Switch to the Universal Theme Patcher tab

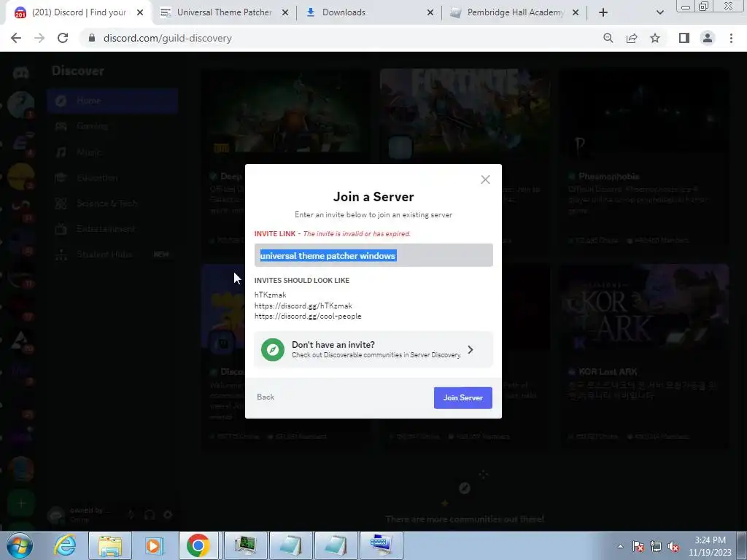coord(224,12)
